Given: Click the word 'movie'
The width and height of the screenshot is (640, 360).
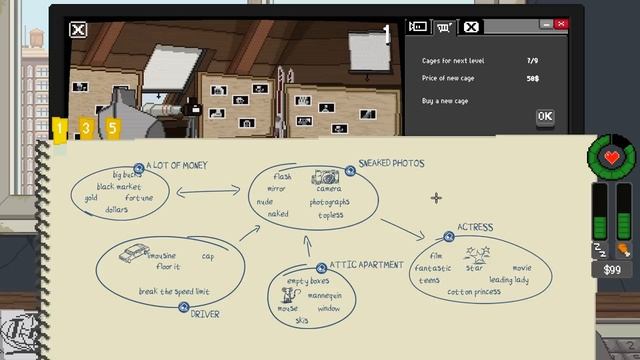Looking at the screenshot, I should pyautogui.click(x=522, y=268).
